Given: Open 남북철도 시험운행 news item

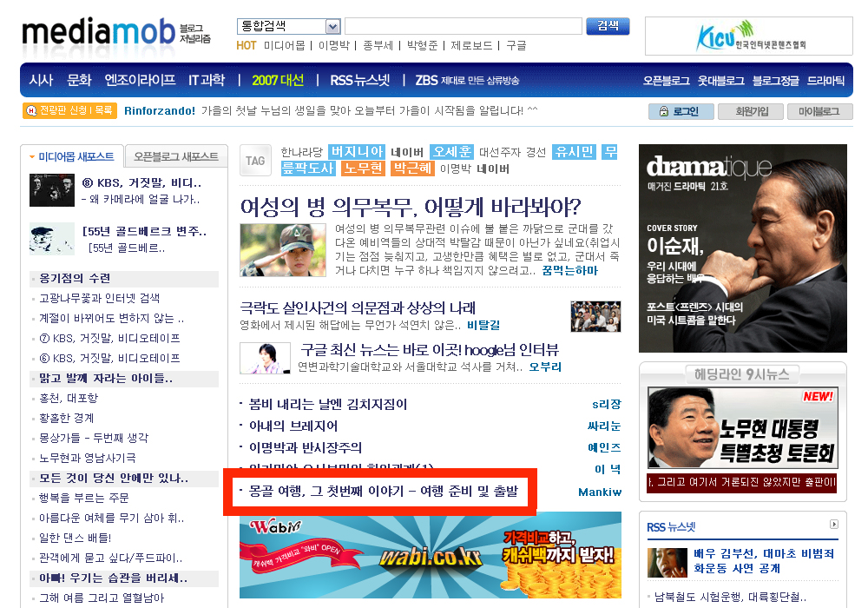Looking at the screenshot, I should pos(730,597).
